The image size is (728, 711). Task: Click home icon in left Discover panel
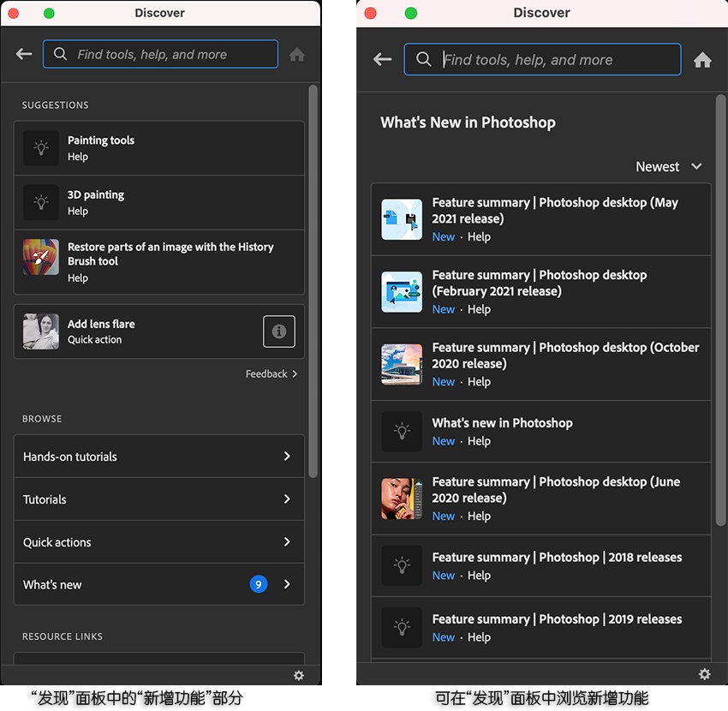pos(296,55)
